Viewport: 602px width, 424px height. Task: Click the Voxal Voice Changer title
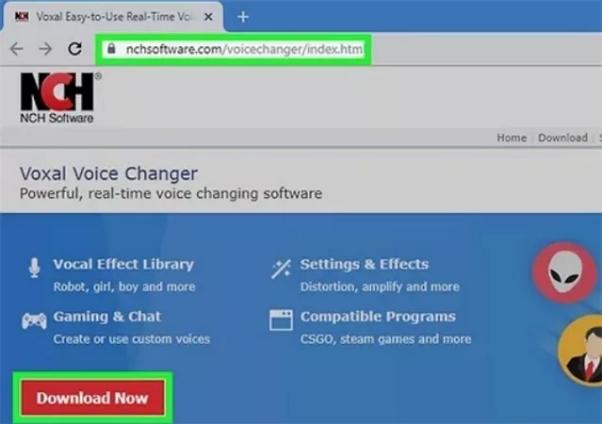click(x=109, y=174)
